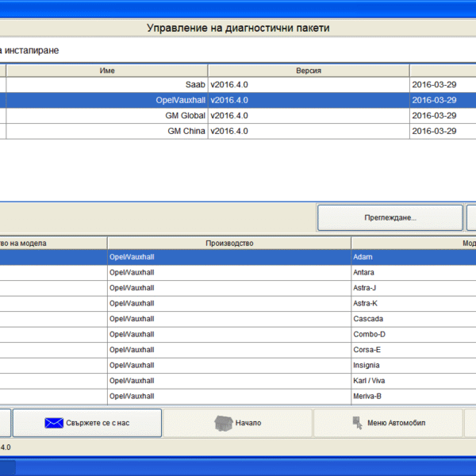Viewport: 476px width, 476px height.
Task: Click Opel/Vauxhall cell in Antara row
Action: click(229, 273)
